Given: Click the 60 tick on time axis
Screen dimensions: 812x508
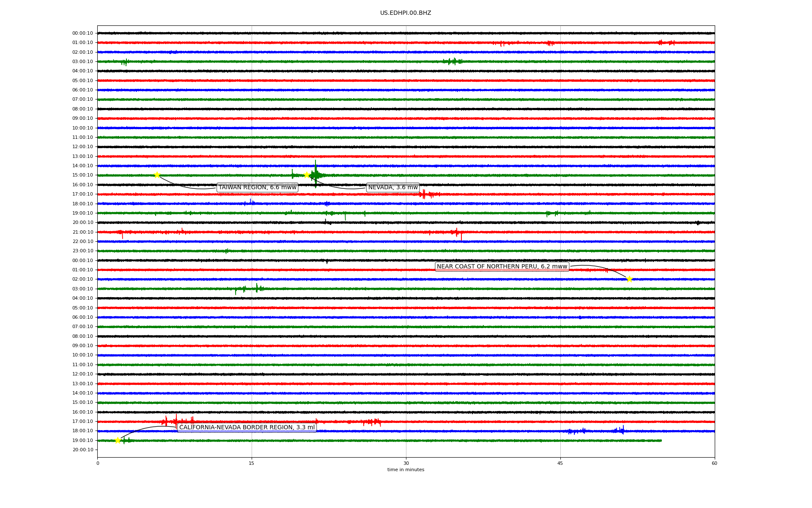Looking at the screenshot, I should pos(714,463).
